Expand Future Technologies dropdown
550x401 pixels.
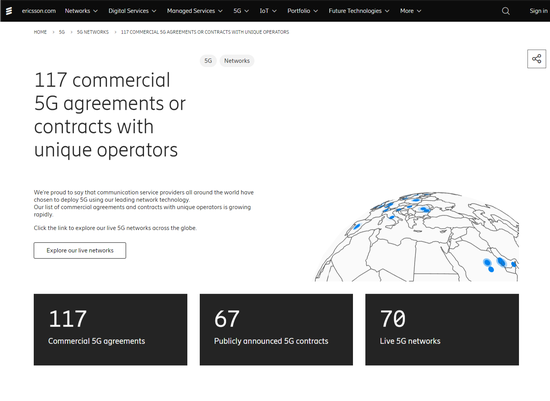click(359, 11)
